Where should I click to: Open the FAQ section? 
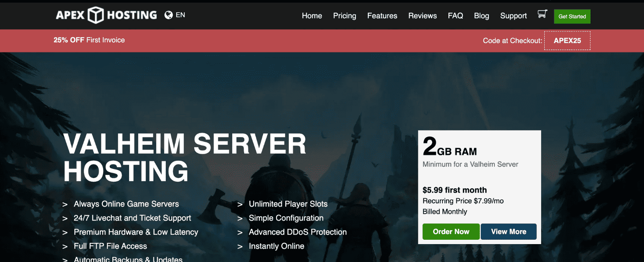coord(455,16)
